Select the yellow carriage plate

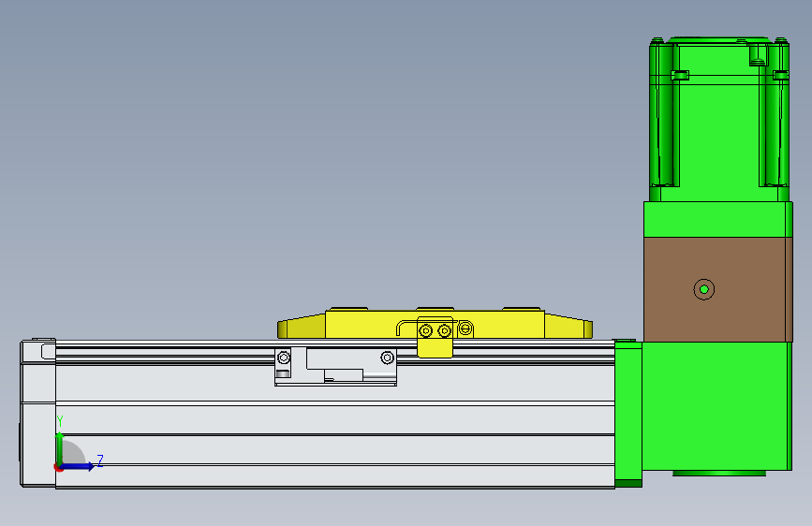click(x=435, y=324)
